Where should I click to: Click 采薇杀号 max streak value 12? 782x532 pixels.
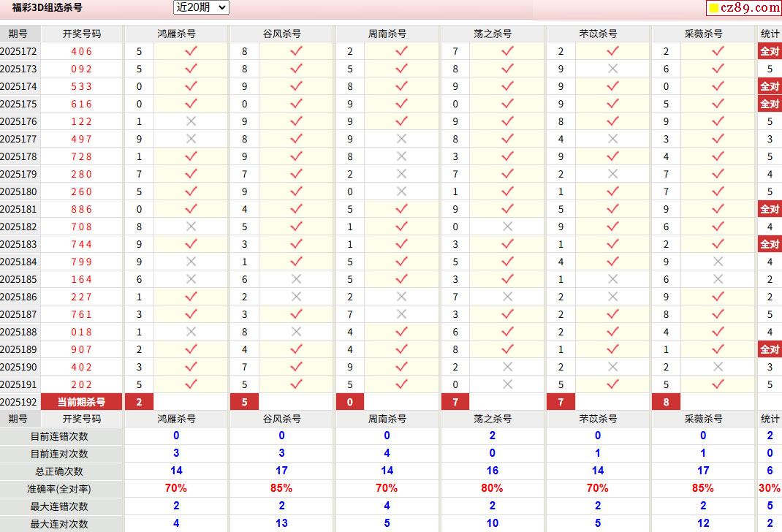coord(703,523)
